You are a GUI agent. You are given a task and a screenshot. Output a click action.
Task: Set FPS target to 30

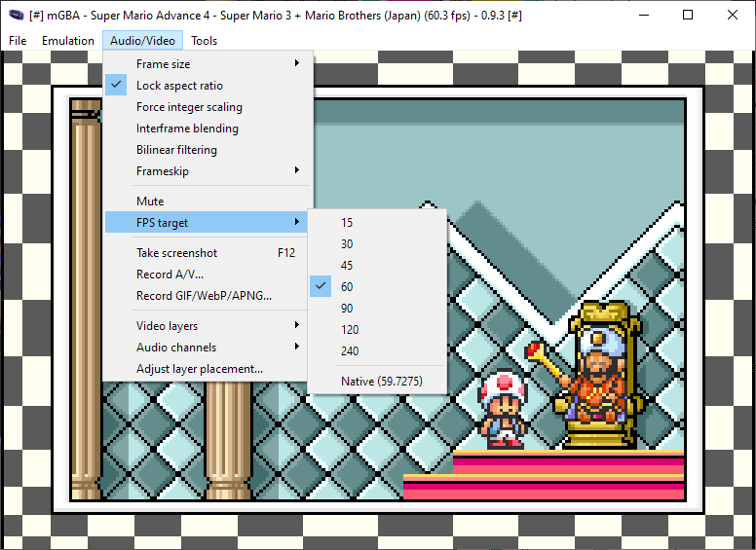377,243
